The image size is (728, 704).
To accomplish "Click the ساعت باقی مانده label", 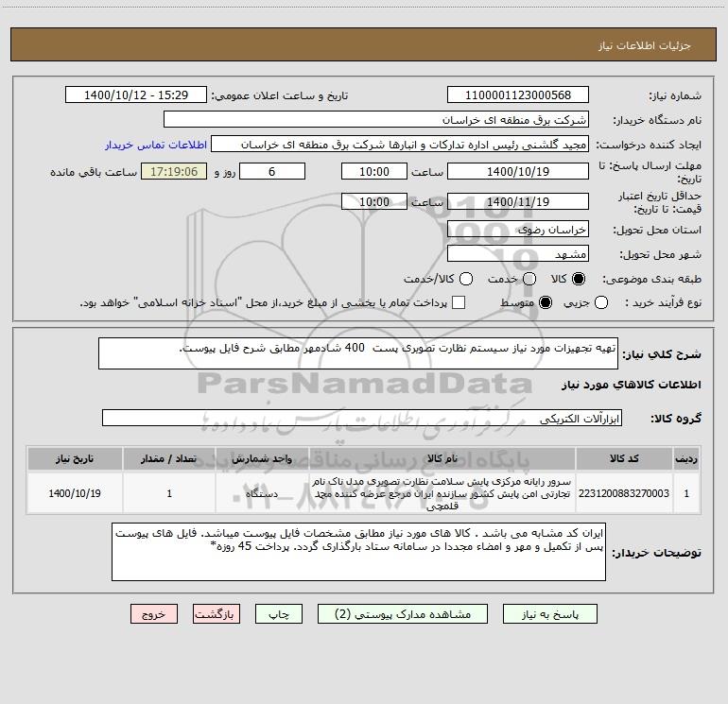I will [94, 172].
